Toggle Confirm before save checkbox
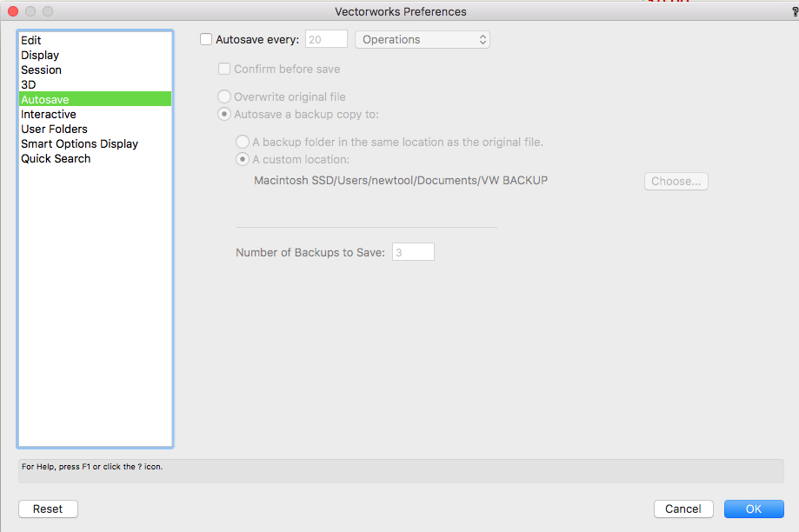Viewport: 799px width, 532px height. point(224,69)
